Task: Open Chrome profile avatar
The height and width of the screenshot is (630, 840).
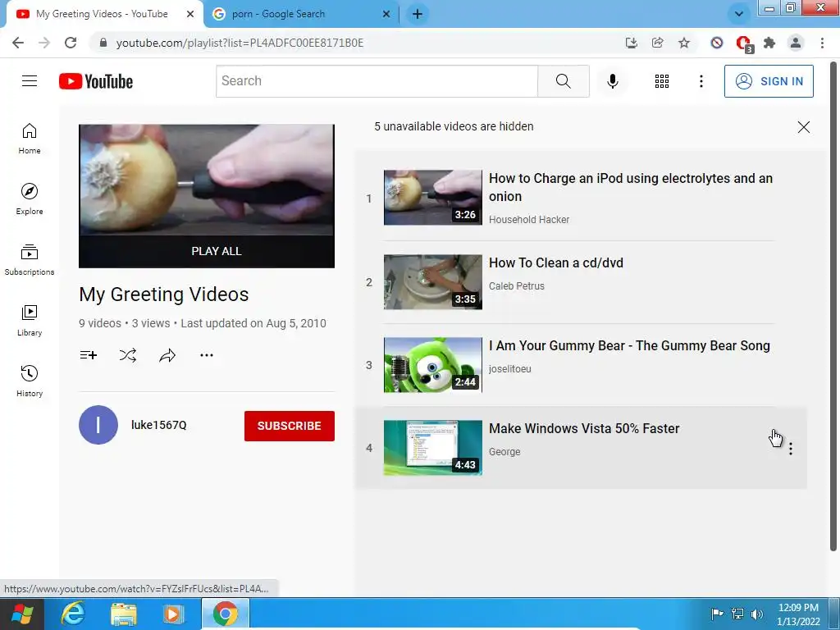Action: [x=796, y=43]
